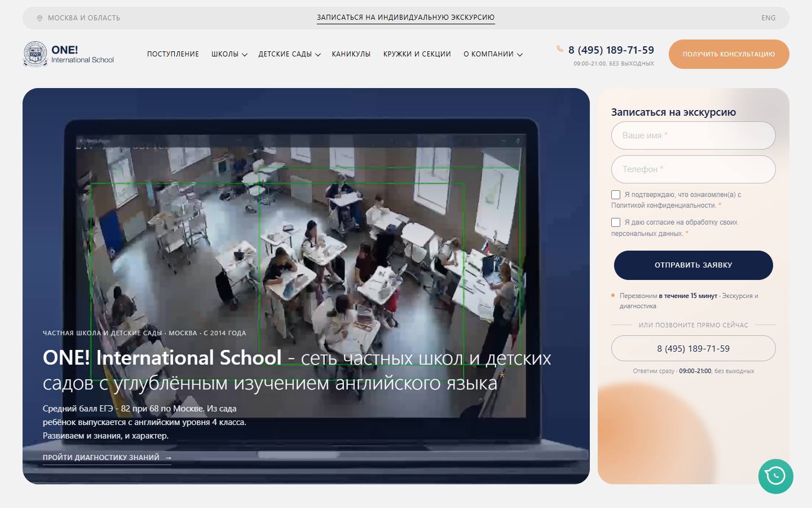Follow the Пройти диагностику знаний link
This screenshot has width=812, height=508.
click(x=107, y=458)
